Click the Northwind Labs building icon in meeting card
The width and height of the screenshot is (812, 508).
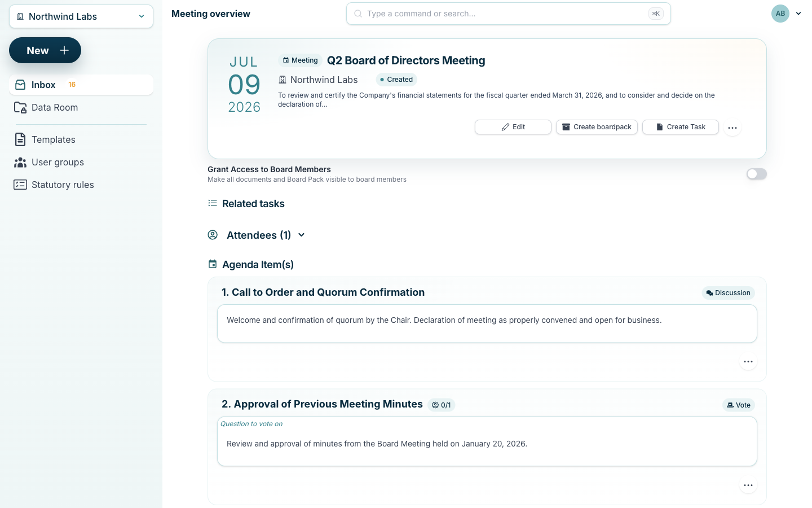click(x=283, y=80)
